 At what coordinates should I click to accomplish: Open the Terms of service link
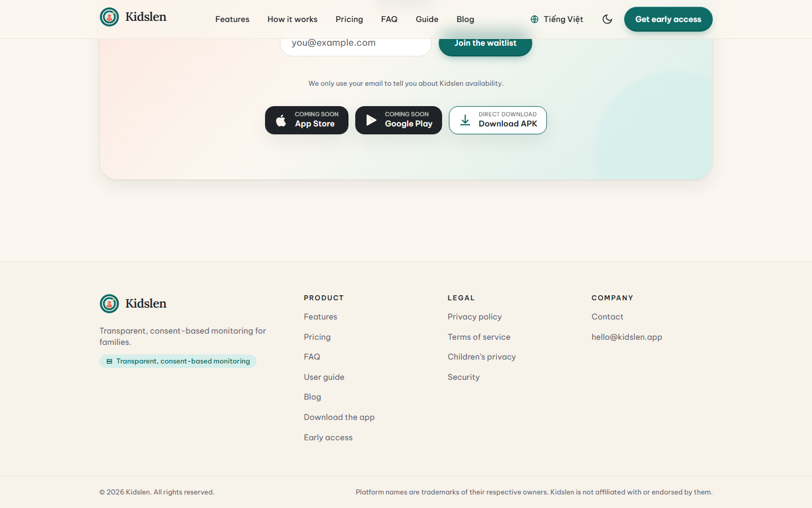point(479,337)
